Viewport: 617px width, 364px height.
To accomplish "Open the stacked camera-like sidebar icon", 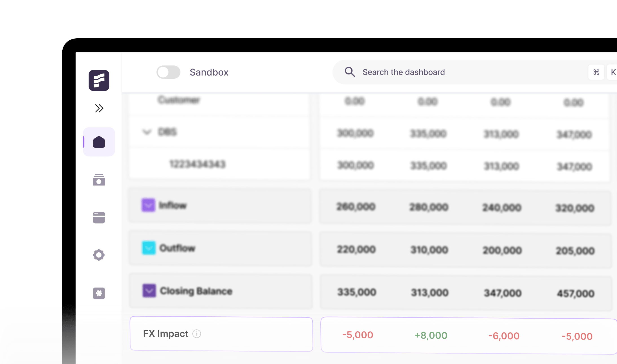I will (99, 180).
